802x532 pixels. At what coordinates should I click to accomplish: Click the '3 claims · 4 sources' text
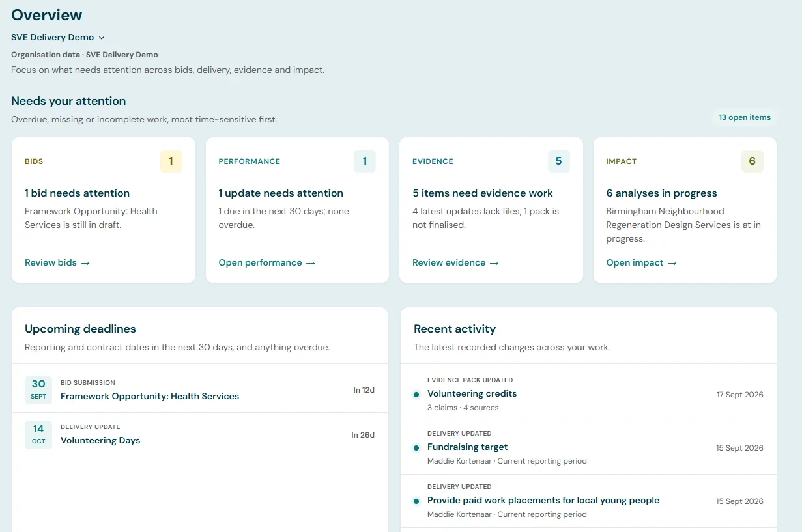[463, 408]
